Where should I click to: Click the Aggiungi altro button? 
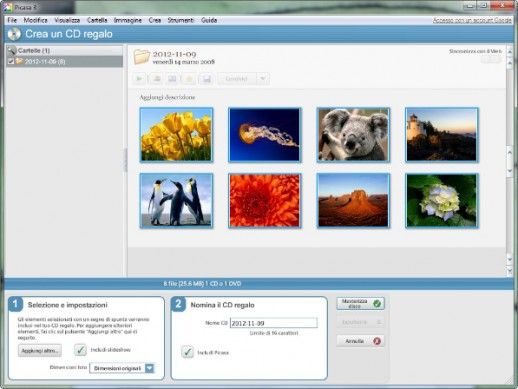tap(40, 351)
